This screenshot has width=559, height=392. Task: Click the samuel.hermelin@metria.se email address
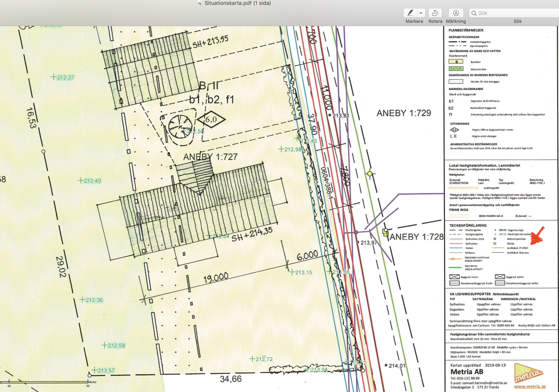click(x=484, y=383)
